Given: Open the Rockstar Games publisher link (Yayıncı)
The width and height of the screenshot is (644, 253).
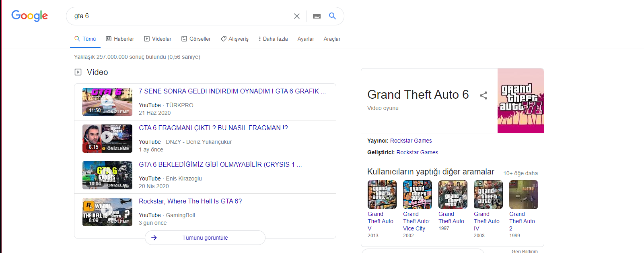Looking at the screenshot, I should point(411,141).
